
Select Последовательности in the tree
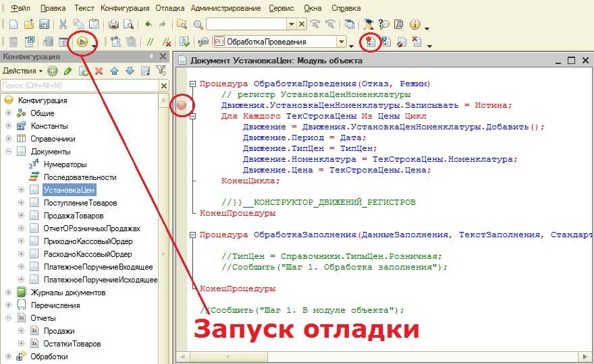(x=80, y=177)
